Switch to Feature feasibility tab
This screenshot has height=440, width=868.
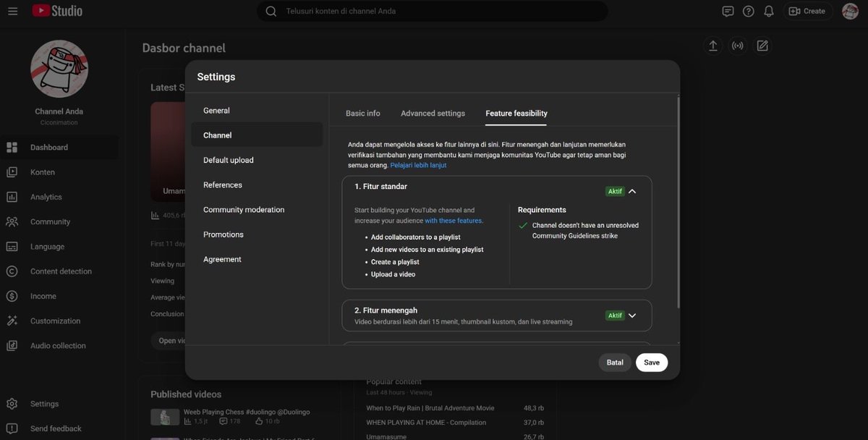(516, 114)
